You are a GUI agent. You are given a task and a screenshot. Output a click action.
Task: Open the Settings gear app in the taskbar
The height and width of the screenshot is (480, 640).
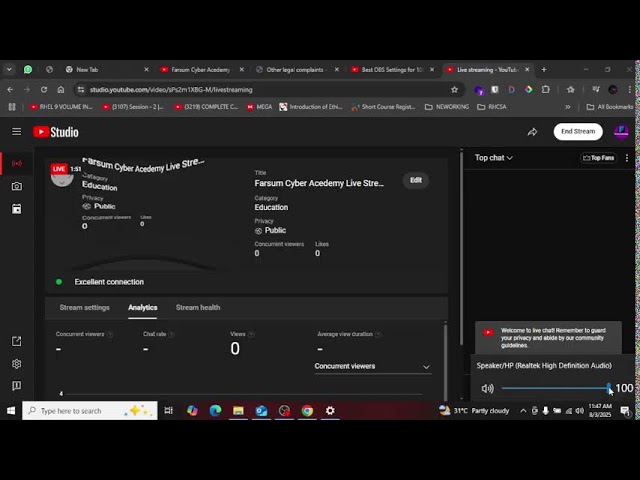click(330, 411)
